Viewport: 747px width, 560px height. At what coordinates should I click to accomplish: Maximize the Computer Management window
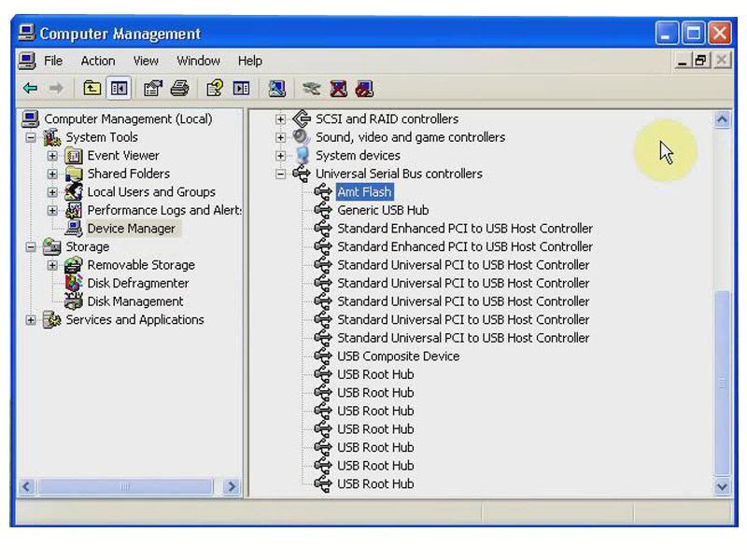click(694, 34)
